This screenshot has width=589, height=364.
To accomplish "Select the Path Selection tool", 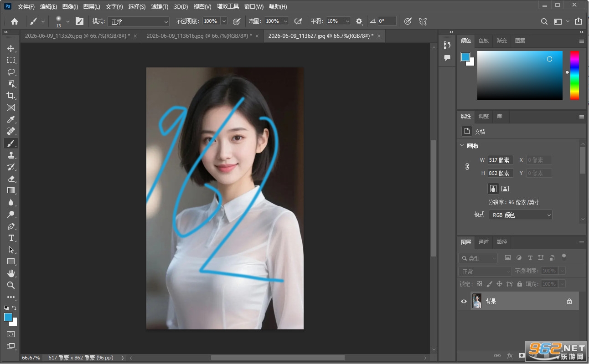I will [11, 250].
